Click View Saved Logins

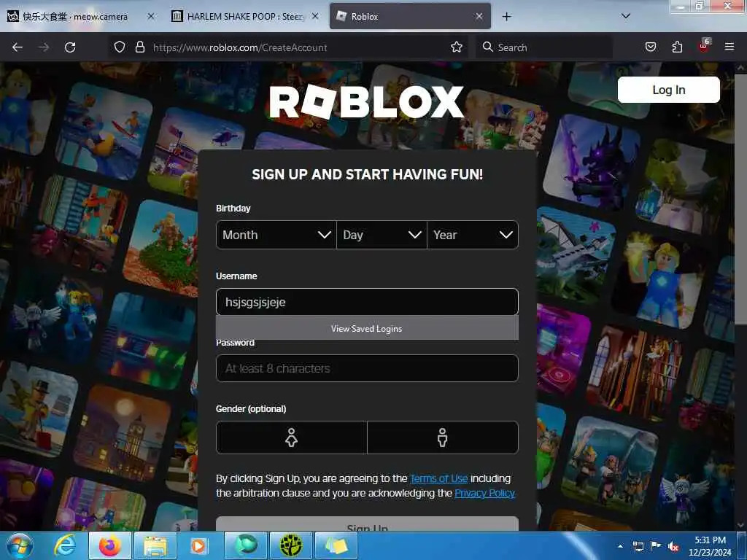pyautogui.click(x=367, y=329)
